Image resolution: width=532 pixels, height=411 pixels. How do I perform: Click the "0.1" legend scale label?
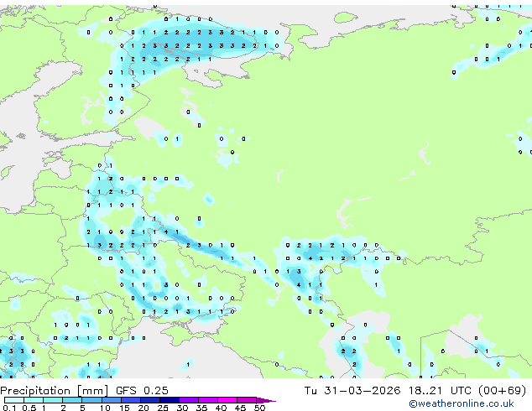coord(9,408)
